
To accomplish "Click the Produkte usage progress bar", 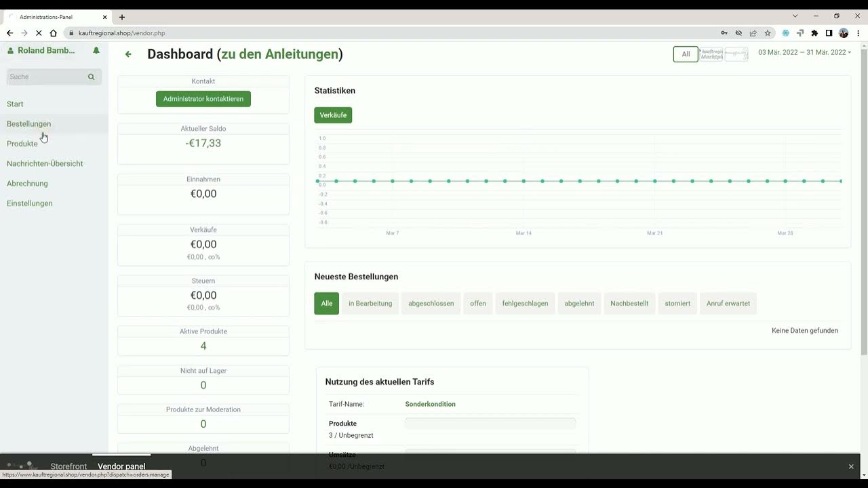I will [x=490, y=424].
